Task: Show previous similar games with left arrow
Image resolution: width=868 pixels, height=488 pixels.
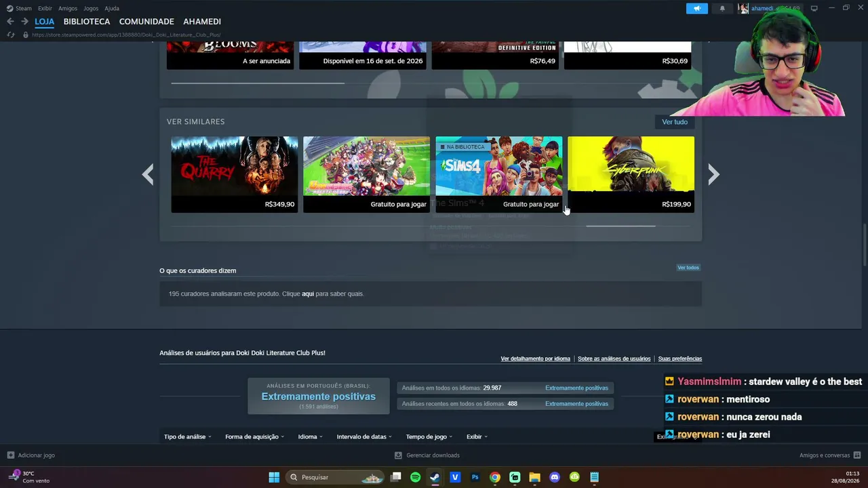Action: pos(148,174)
